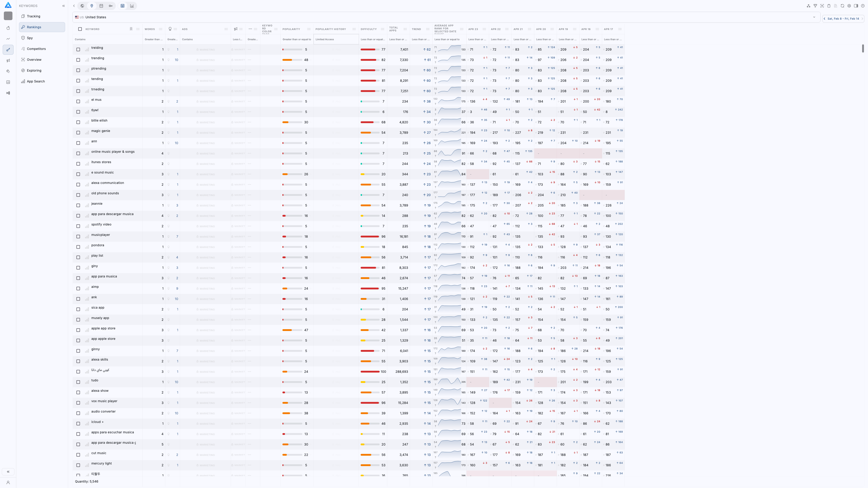The width and height of the screenshot is (868, 488).
Task: Click the globe icon in top toolbar
Action: pyautogui.click(x=82, y=6)
